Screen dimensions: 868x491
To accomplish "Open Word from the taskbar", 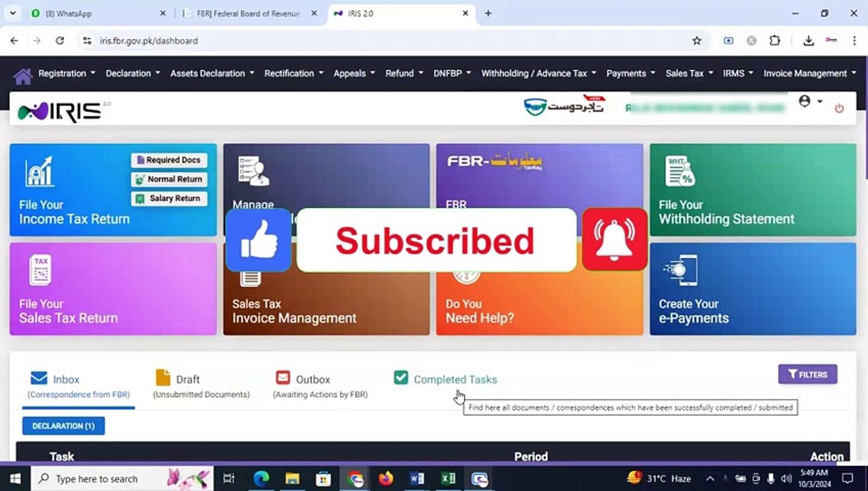I will pos(417,479).
